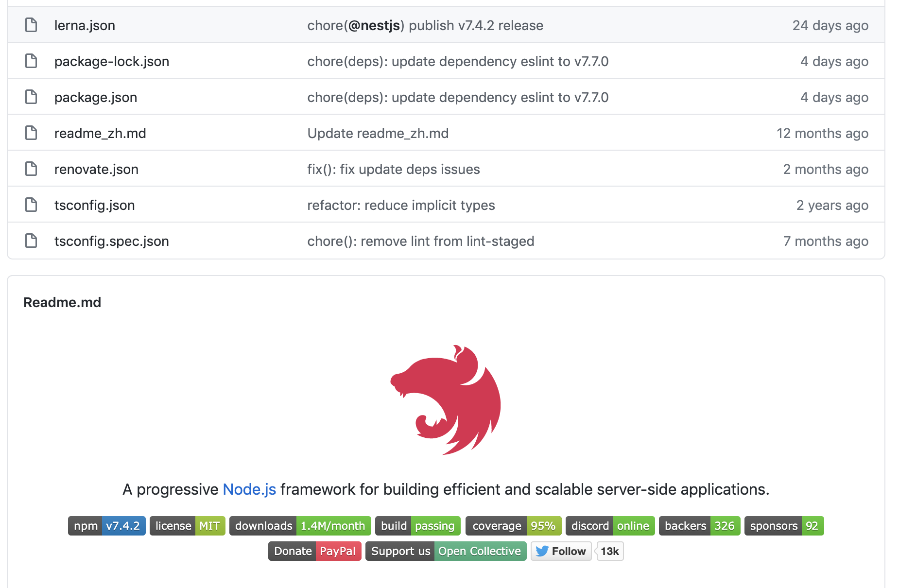The image size is (899, 588).
Task: Click the Support us Open Collective badge
Action: click(446, 551)
